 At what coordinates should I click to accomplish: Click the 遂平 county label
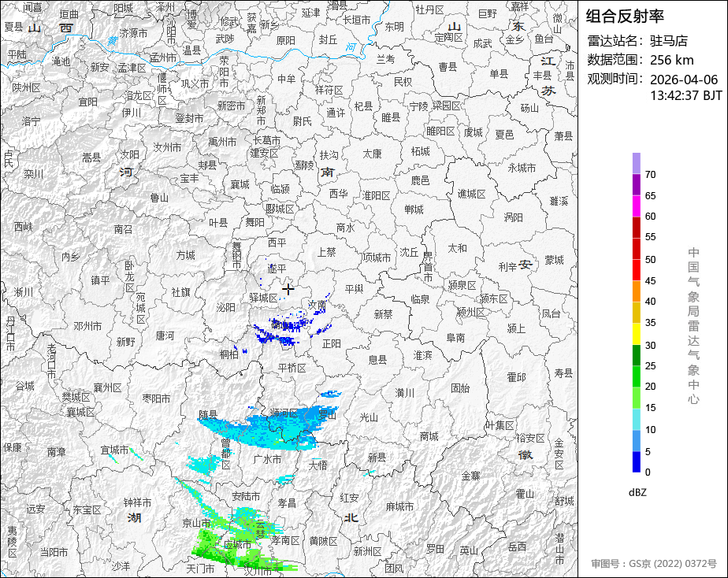click(x=277, y=268)
